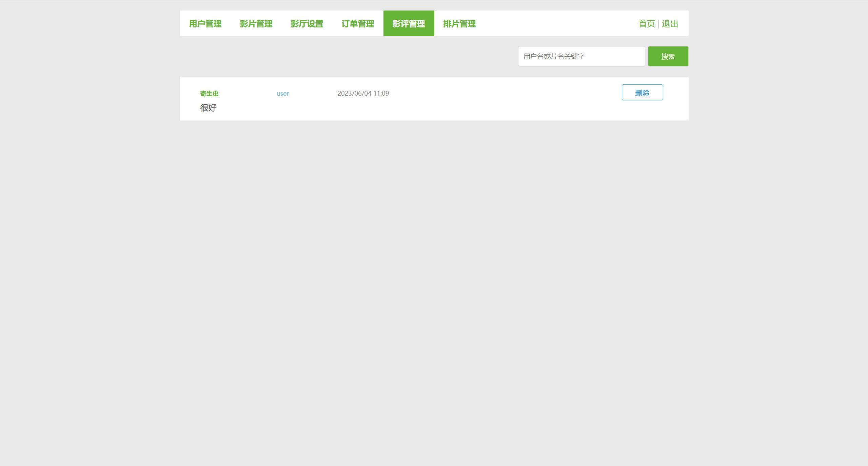Go to 首页 home link
The image size is (868, 466).
pos(647,24)
